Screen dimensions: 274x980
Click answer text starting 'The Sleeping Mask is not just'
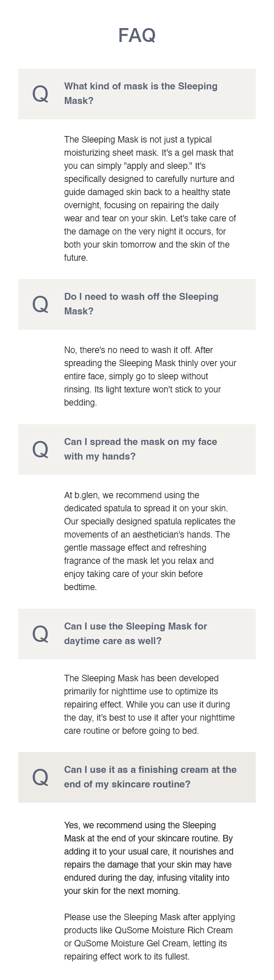(150, 198)
